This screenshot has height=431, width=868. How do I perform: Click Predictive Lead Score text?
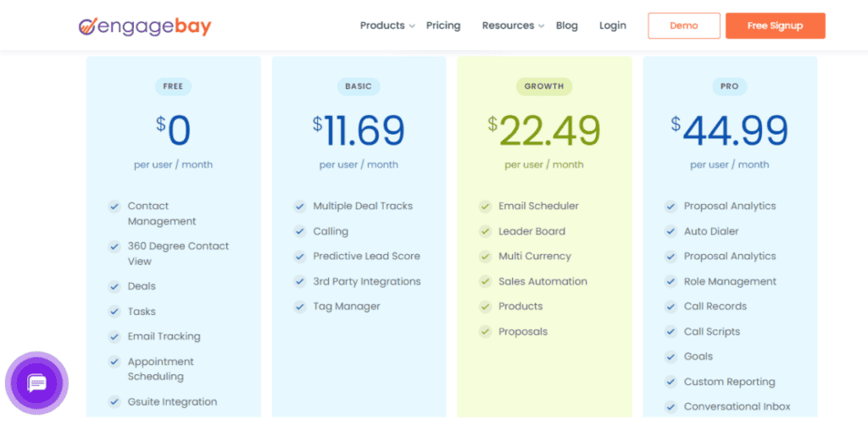coord(366,257)
